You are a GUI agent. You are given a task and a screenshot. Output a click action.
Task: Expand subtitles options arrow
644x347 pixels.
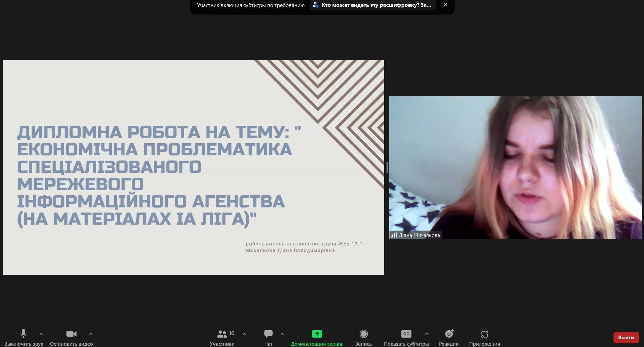click(x=427, y=334)
